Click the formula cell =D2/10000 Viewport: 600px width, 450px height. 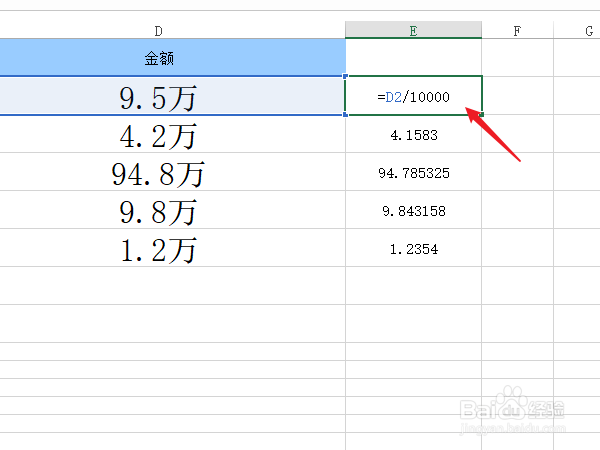click(413, 96)
